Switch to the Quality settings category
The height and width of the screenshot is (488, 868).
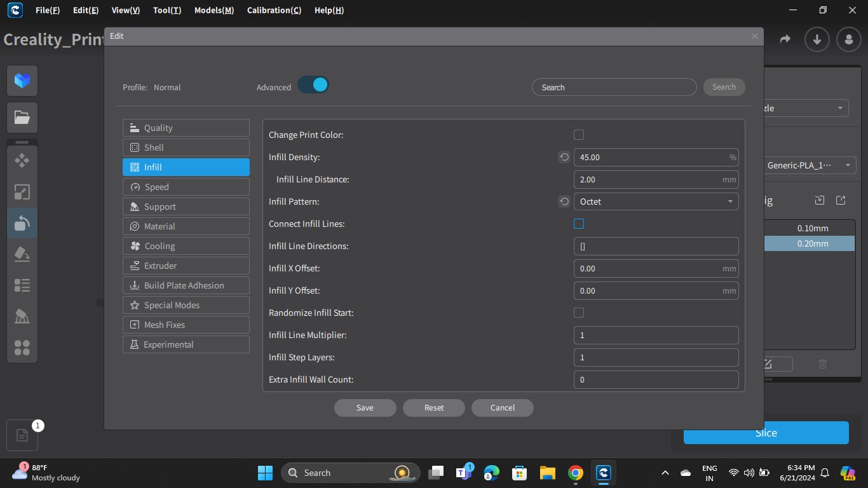tap(186, 128)
